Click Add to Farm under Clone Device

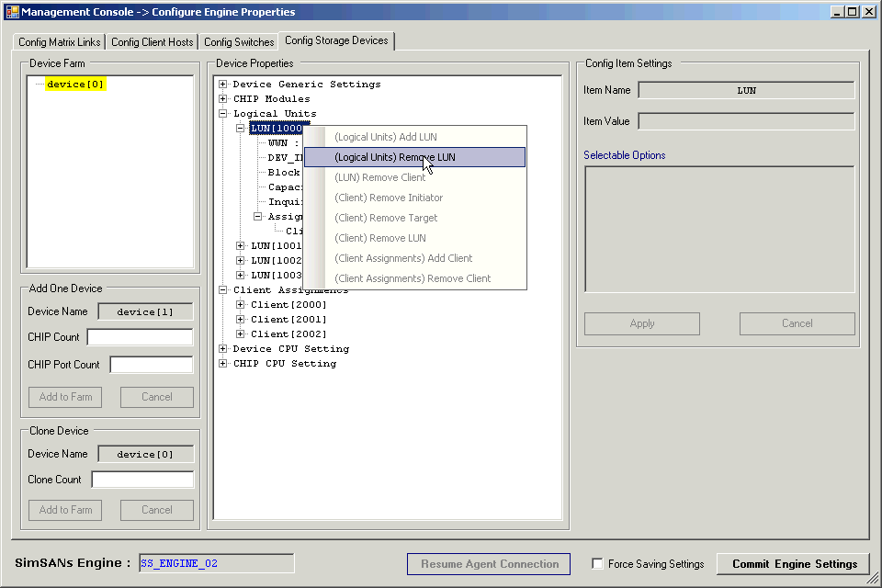(x=65, y=510)
